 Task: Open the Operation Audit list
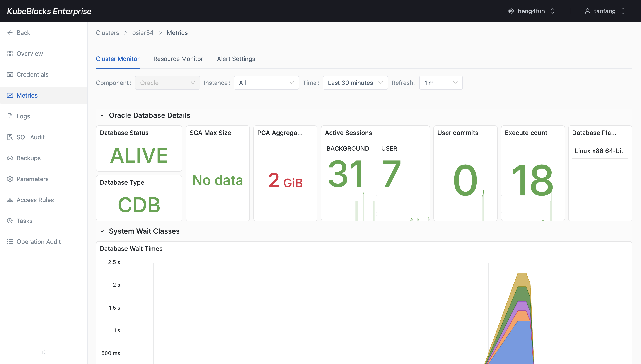39,241
